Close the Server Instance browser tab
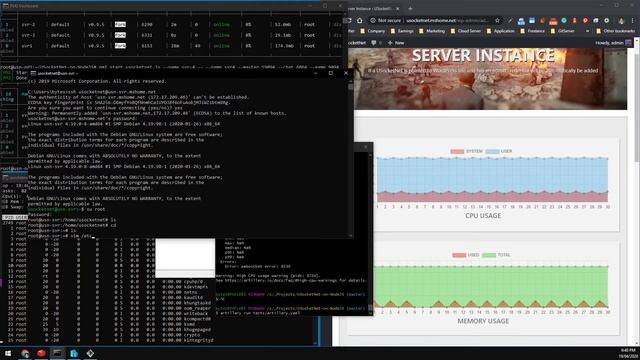Screen dimensions: 640x360 pos(398,8)
